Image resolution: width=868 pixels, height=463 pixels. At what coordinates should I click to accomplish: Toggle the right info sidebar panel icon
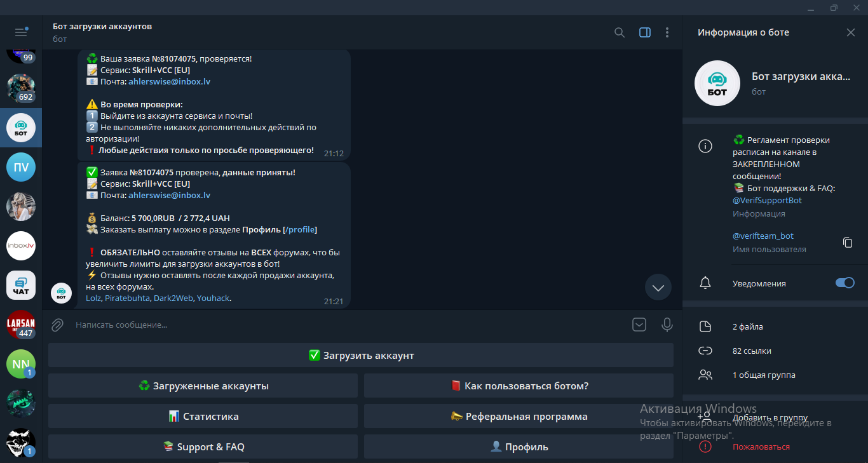click(x=644, y=32)
